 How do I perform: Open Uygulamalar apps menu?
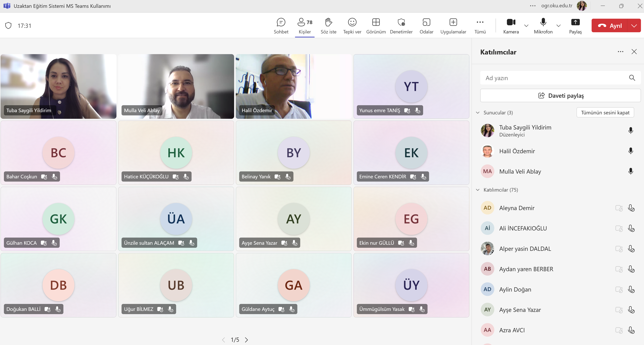click(x=453, y=25)
